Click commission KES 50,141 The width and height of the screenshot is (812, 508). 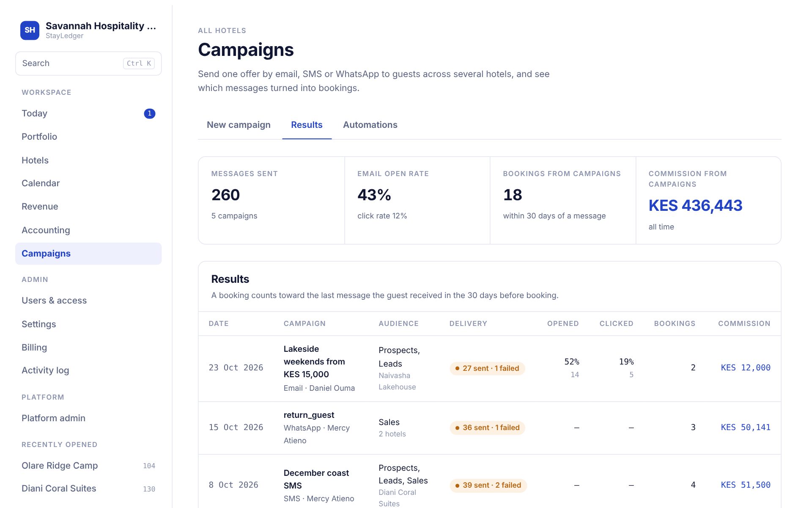click(746, 428)
